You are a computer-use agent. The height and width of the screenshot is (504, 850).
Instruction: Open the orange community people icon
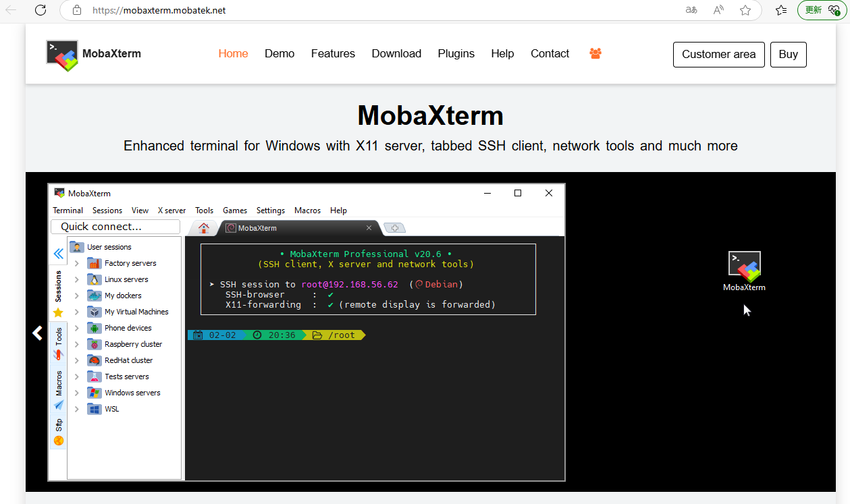[x=595, y=53]
